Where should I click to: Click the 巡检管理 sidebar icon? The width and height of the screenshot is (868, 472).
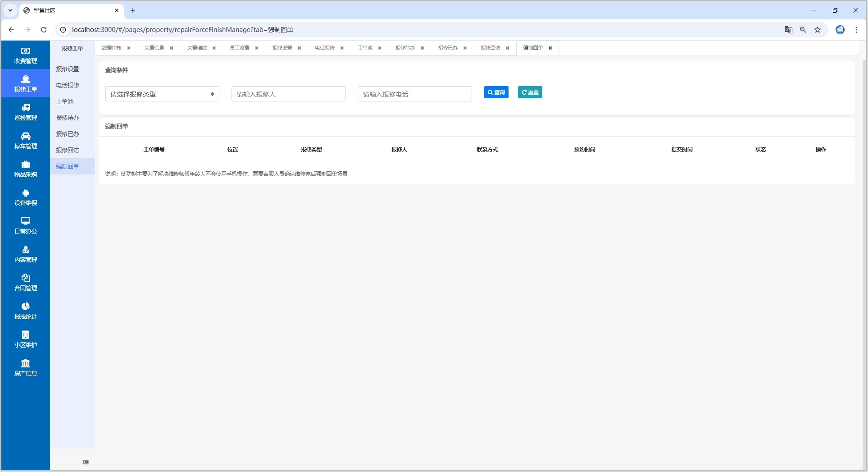(26, 108)
